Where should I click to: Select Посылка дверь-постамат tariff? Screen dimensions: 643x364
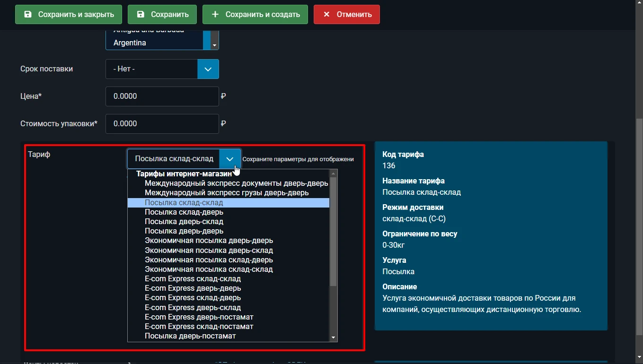pos(229,336)
